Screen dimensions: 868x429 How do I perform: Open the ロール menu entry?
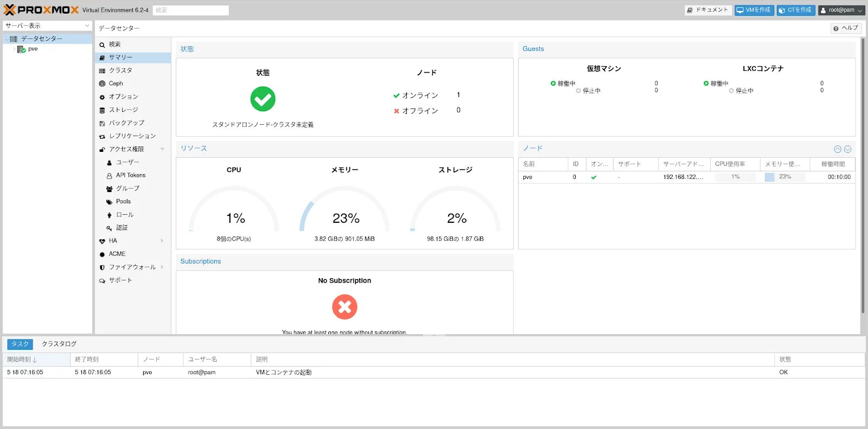coord(133,215)
